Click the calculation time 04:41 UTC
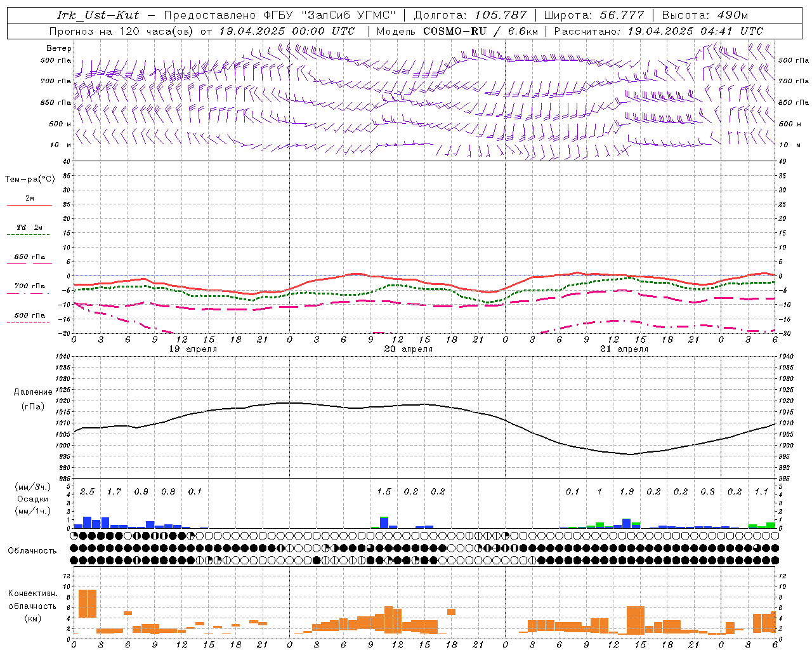This screenshot has height=650, width=812. pos(731,31)
